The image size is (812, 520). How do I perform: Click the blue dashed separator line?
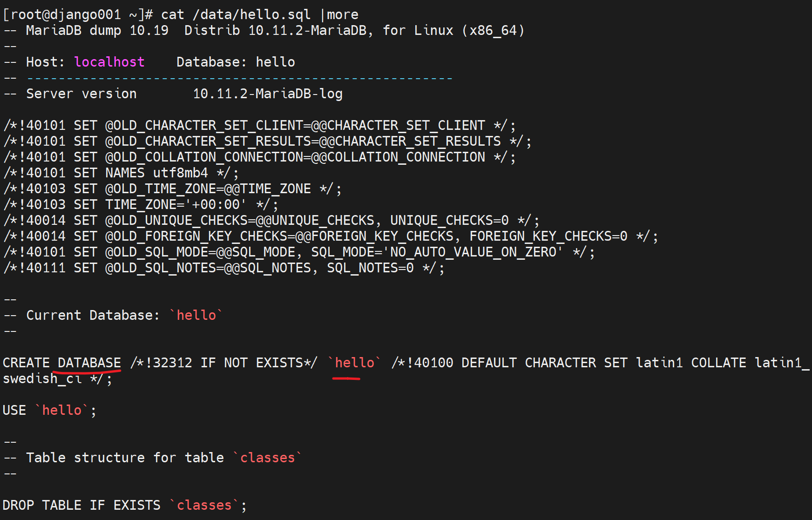(239, 78)
